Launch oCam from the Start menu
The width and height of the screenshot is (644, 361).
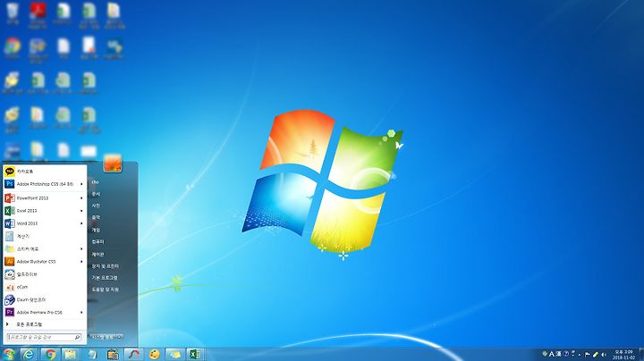tap(45, 287)
